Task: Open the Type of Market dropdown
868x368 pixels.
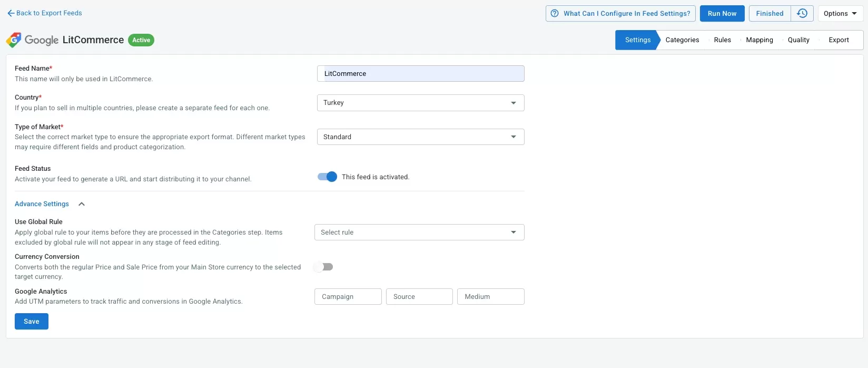Action: 420,137
